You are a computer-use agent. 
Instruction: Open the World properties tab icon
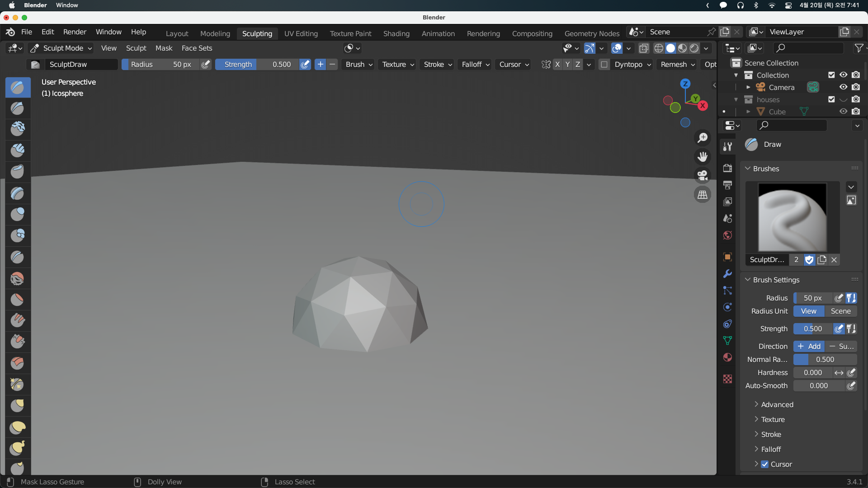click(727, 235)
